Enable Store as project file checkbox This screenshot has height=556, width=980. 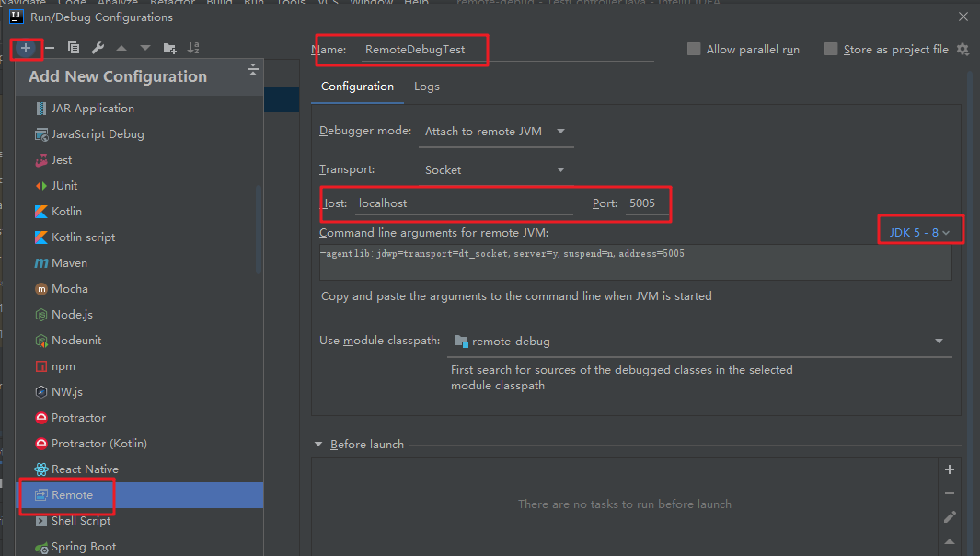pos(831,49)
